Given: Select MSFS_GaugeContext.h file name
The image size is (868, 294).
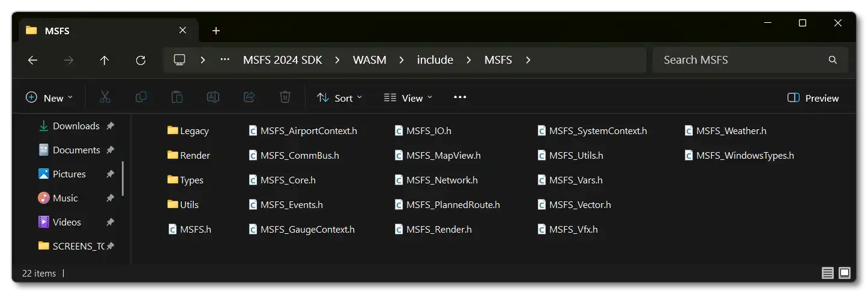Looking at the screenshot, I should (x=307, y=229).
